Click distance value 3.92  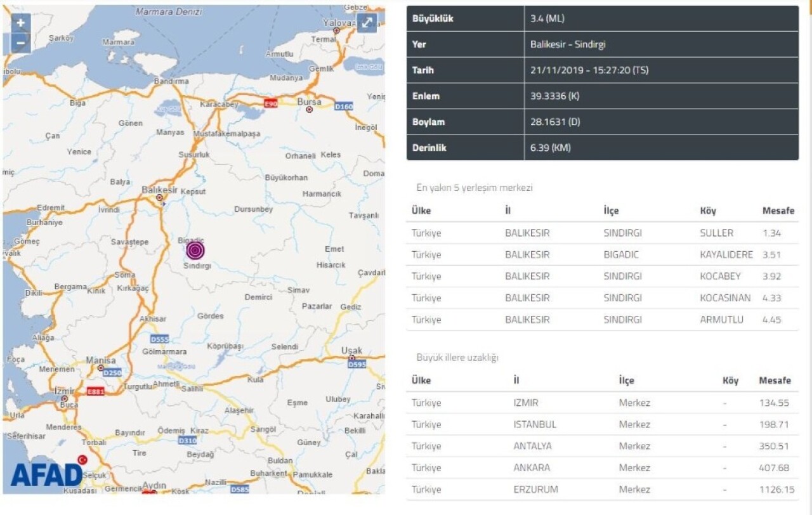[773, 276]
